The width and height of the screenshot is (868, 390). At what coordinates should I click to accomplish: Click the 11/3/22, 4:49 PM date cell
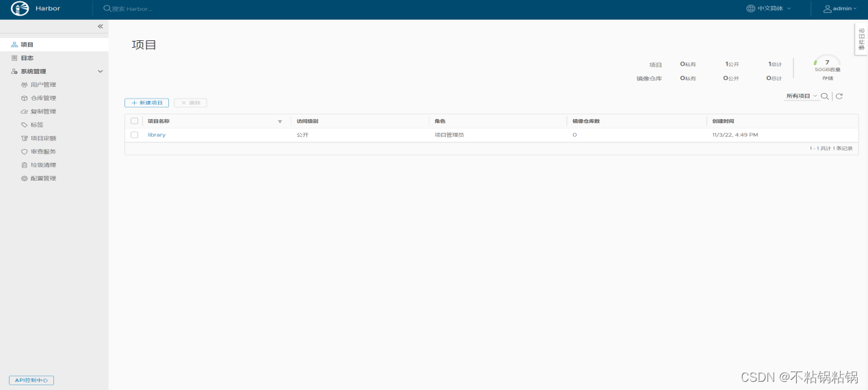coord(735,135)
